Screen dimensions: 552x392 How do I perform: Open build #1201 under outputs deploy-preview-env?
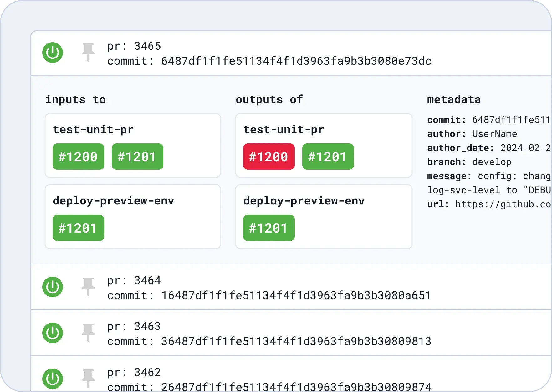tap(269, 228)
